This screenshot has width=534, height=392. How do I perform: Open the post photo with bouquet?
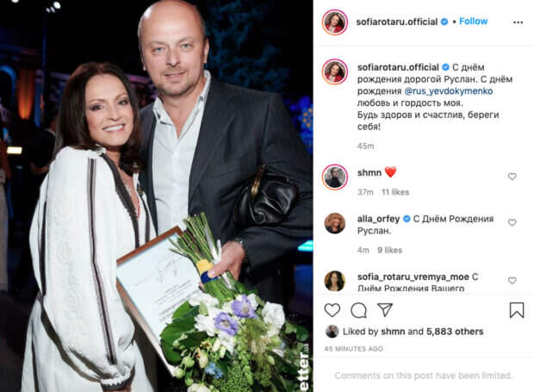156,196
